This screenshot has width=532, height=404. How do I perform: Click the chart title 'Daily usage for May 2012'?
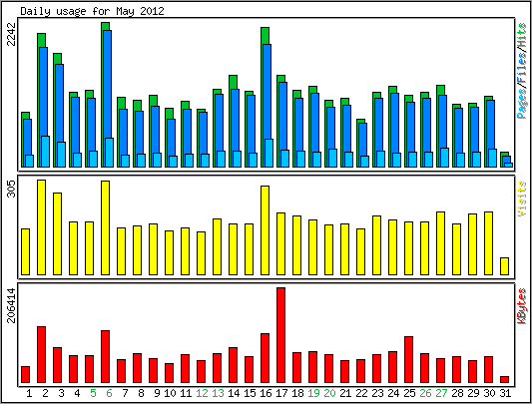pyautogui.click(x=92, y=11)
